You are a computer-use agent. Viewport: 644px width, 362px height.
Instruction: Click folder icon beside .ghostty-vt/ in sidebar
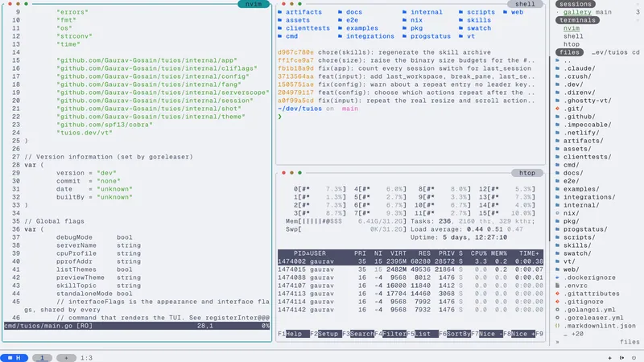click(x=557, y=101)
